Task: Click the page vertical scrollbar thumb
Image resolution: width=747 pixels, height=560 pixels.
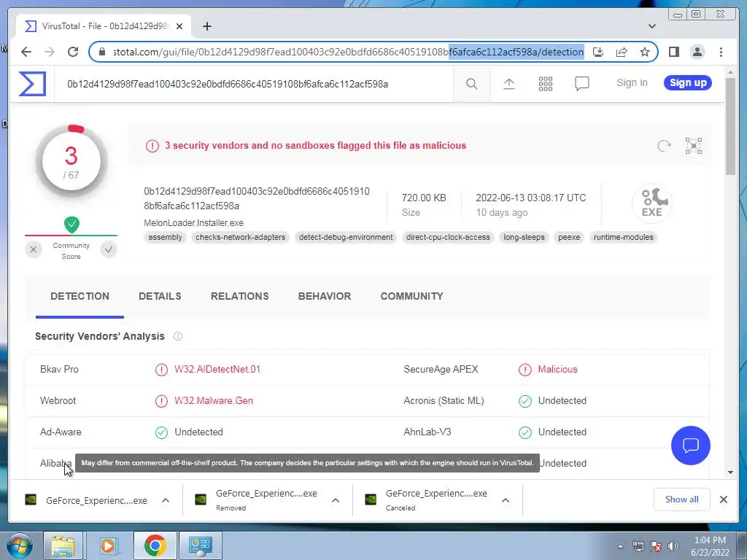Action: pos(730,126)
